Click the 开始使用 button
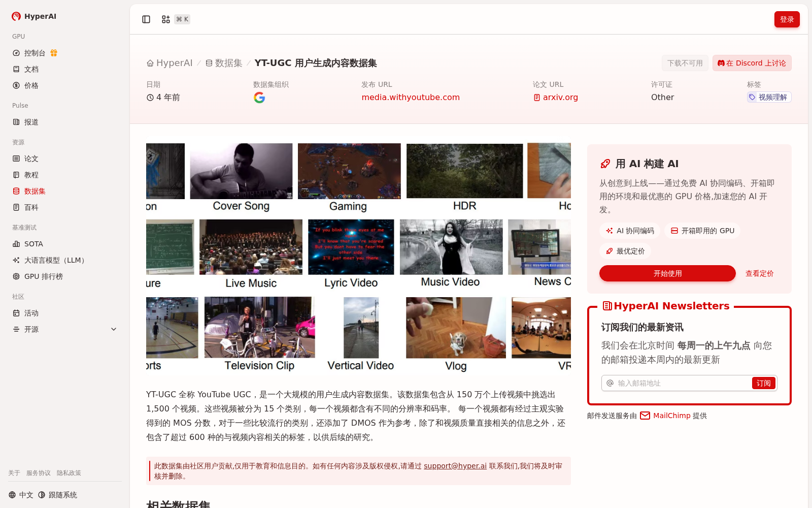 [667, 273]
